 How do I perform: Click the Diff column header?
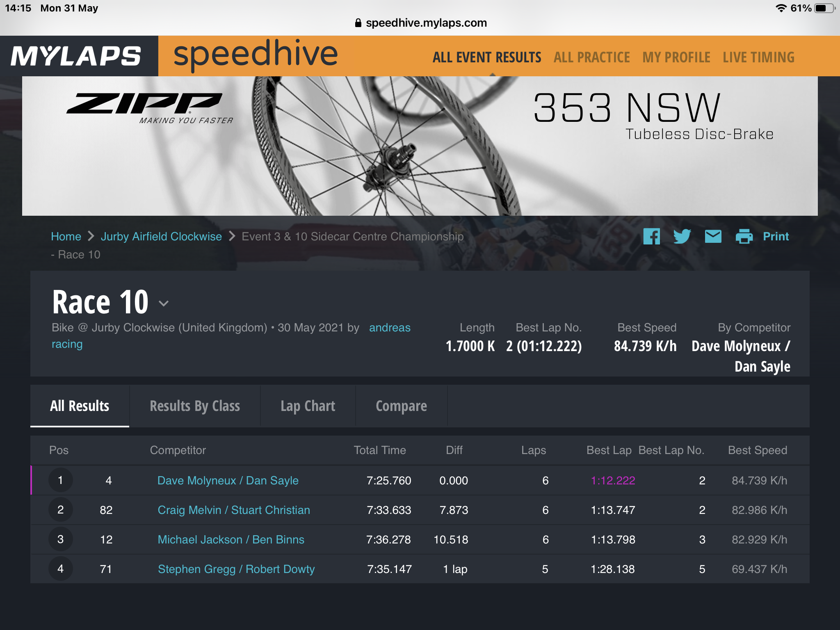[x=454, y=450]
